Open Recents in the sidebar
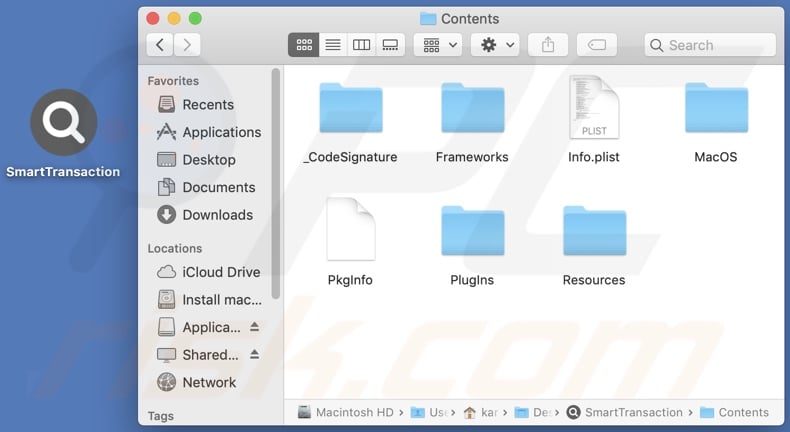The height and width of the screenshot is (432, 790). 208,105
